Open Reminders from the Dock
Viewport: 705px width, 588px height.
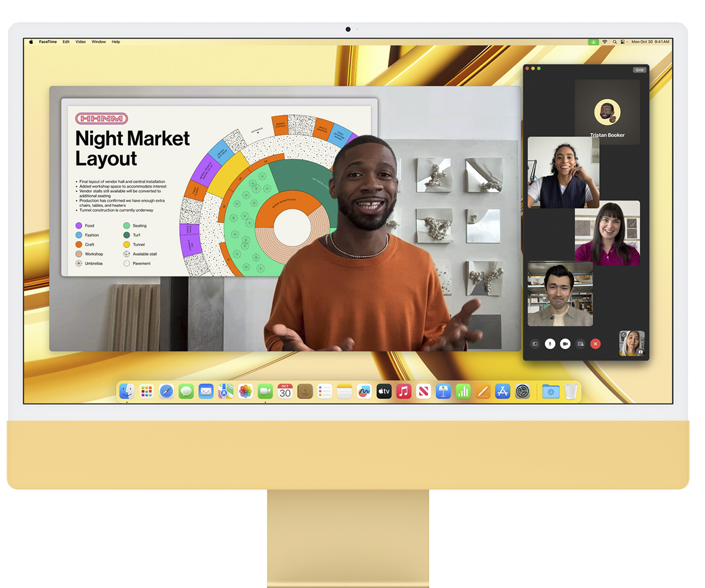[325, 392]
